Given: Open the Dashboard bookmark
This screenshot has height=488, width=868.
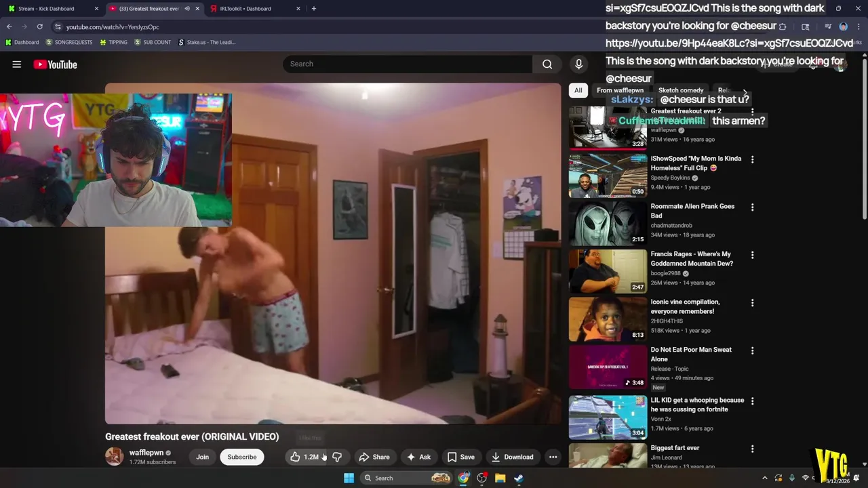Looking at the screenshot, I should 22,42.
